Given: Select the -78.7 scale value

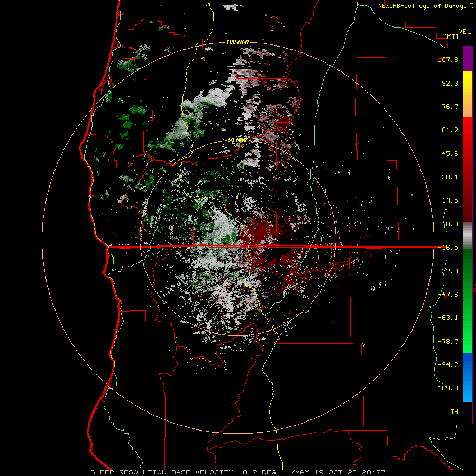Looking at the screenshot, I should pyautogui.click(x=448, y=342).
